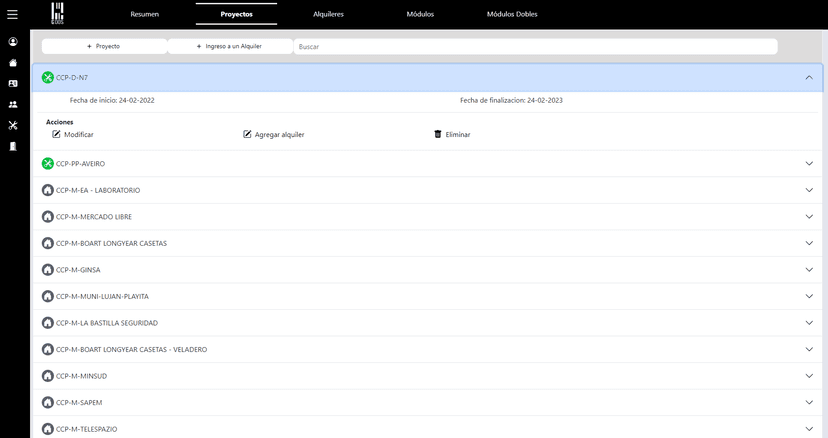The image size is (828, 438).
Task: Click the home icon in sidebar
Action: (13, 62)
